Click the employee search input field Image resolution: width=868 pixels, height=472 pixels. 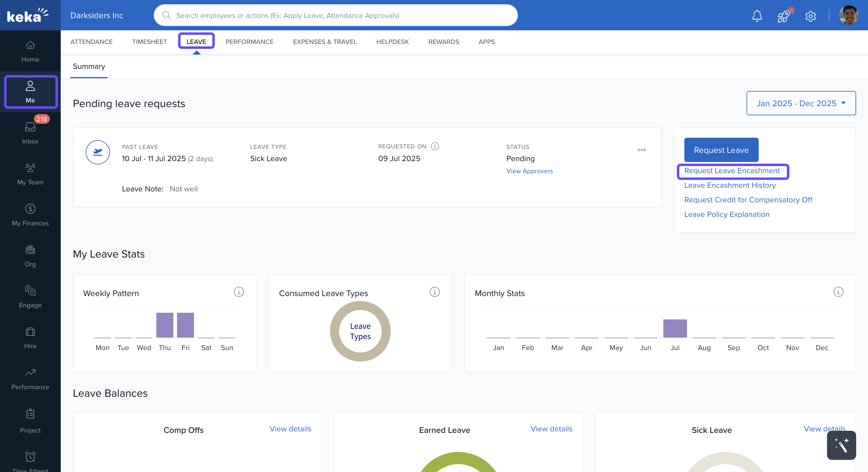[335, 15]
